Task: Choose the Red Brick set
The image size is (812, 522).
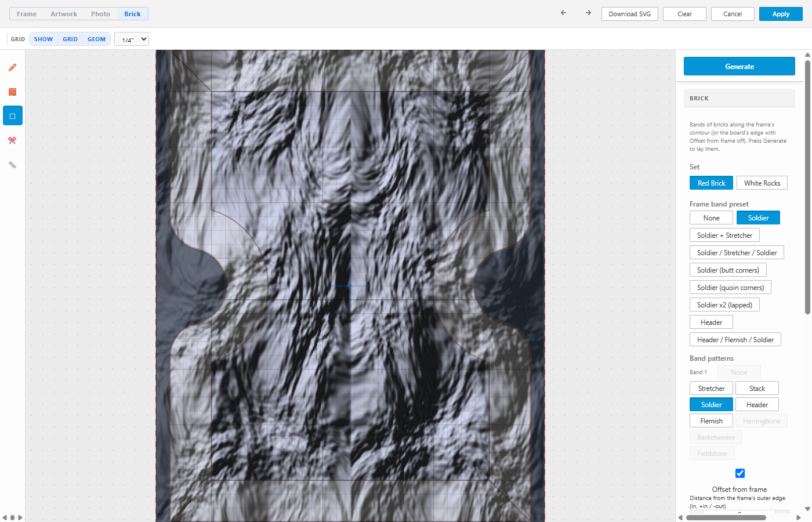Action: click(x=711, y=183)
